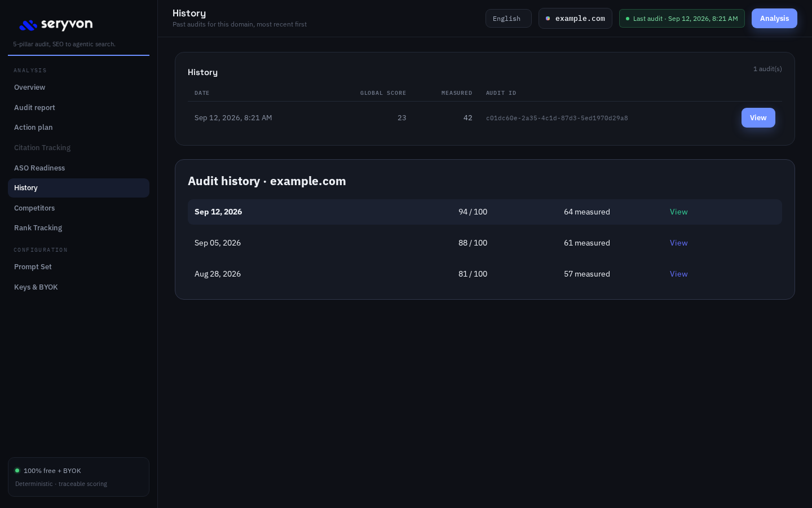Viewport: 812px width, 508px height.
Task: Click the DATE column header
Action: point(202,93)
